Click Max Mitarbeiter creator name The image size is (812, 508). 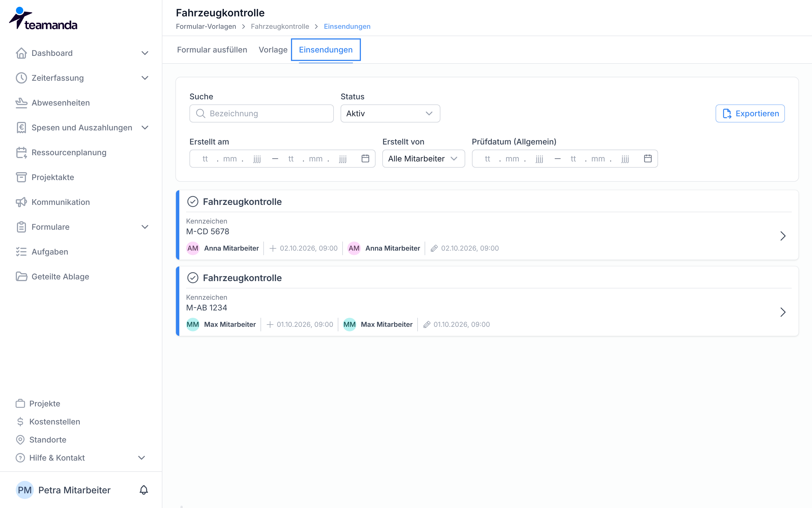click(x=230, y=325)
